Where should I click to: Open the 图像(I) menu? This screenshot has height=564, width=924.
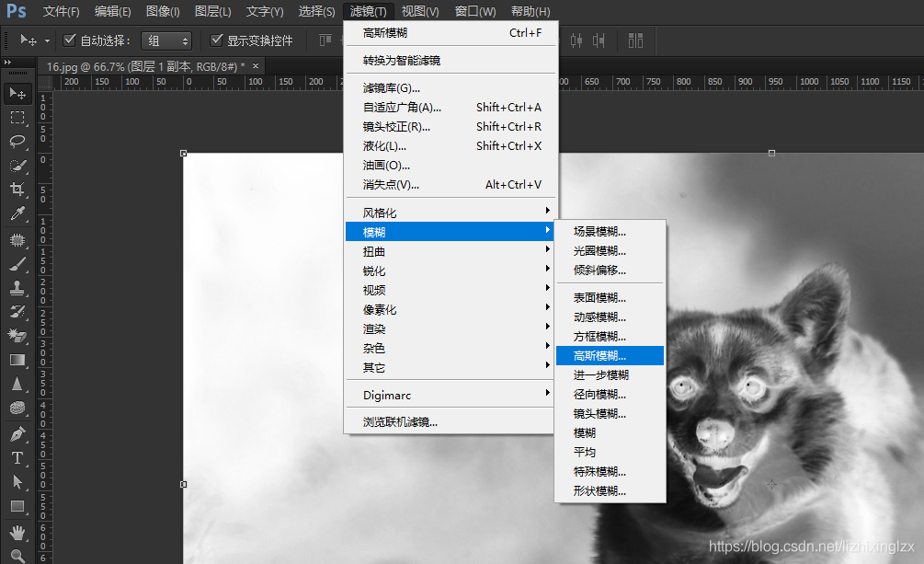pyautogui.click(x=163, y=11)
